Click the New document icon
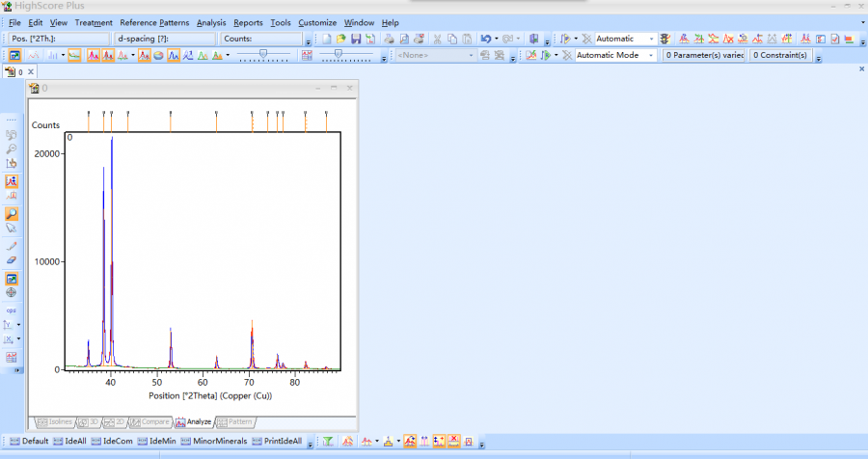Image resolution: width=868 pixels, height=459 pixels. [326, 39]
